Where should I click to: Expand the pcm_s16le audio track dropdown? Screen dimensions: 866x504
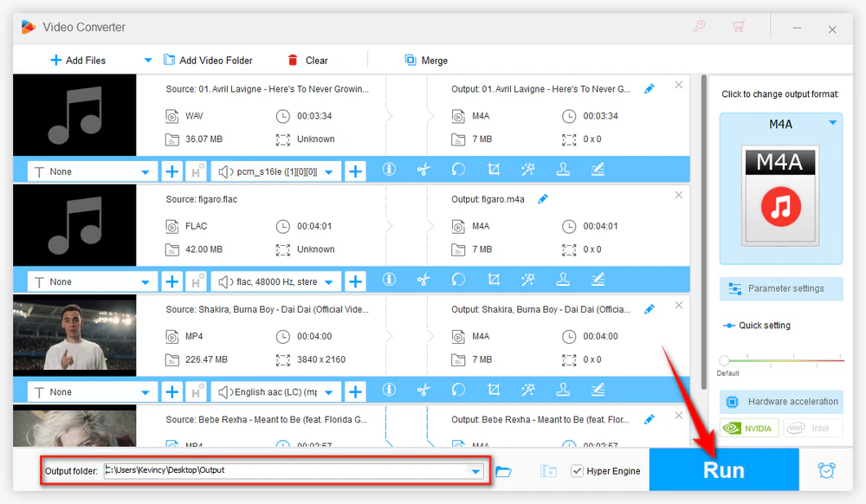coord(328,172)
